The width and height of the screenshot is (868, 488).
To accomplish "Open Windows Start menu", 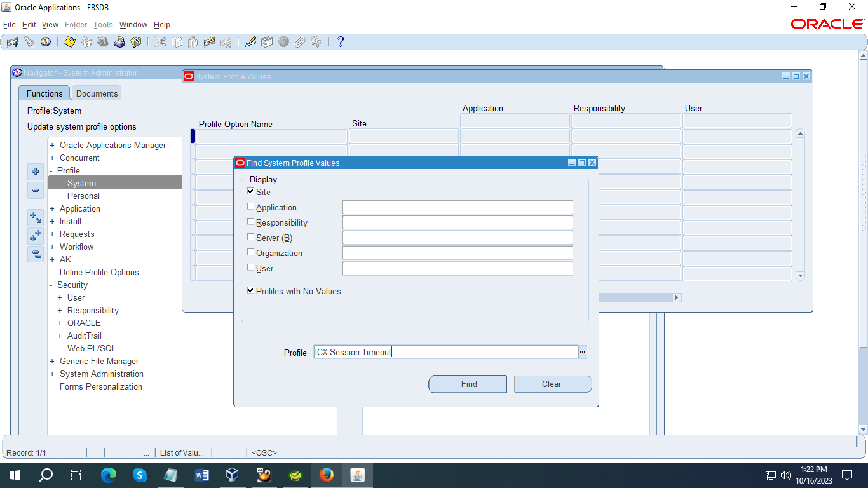I will [x=15, y=475].
